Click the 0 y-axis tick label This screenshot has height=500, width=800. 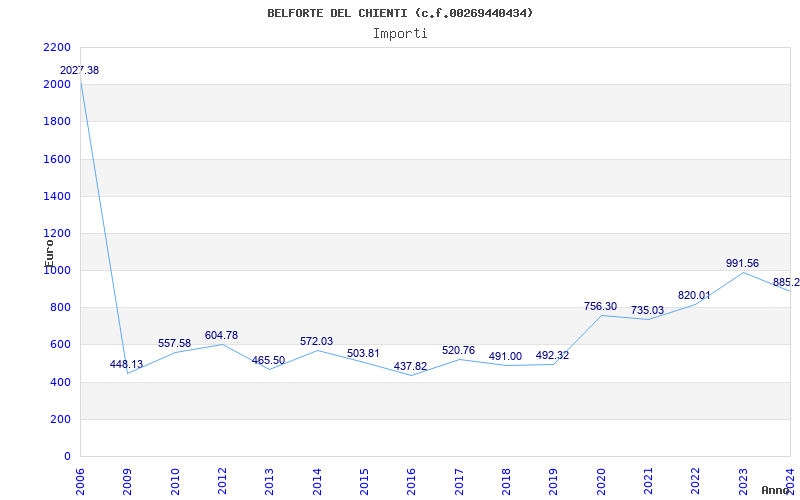pos(67,457)
